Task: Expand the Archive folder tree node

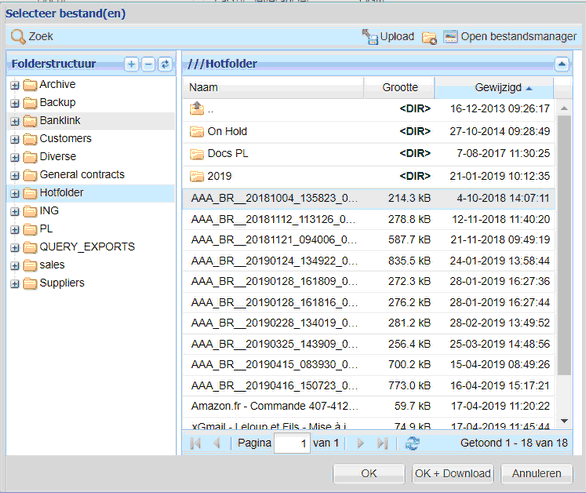Action: click(15, 86)
